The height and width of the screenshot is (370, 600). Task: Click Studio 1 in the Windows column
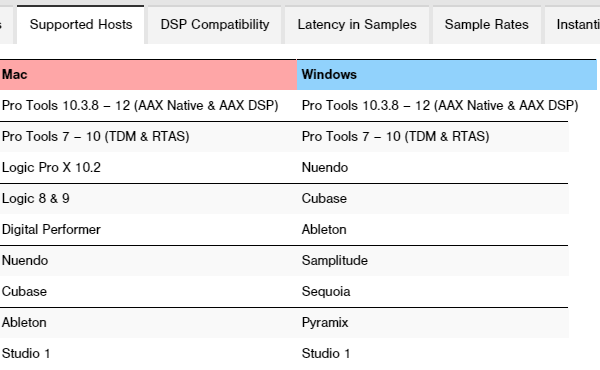point(326,354)
